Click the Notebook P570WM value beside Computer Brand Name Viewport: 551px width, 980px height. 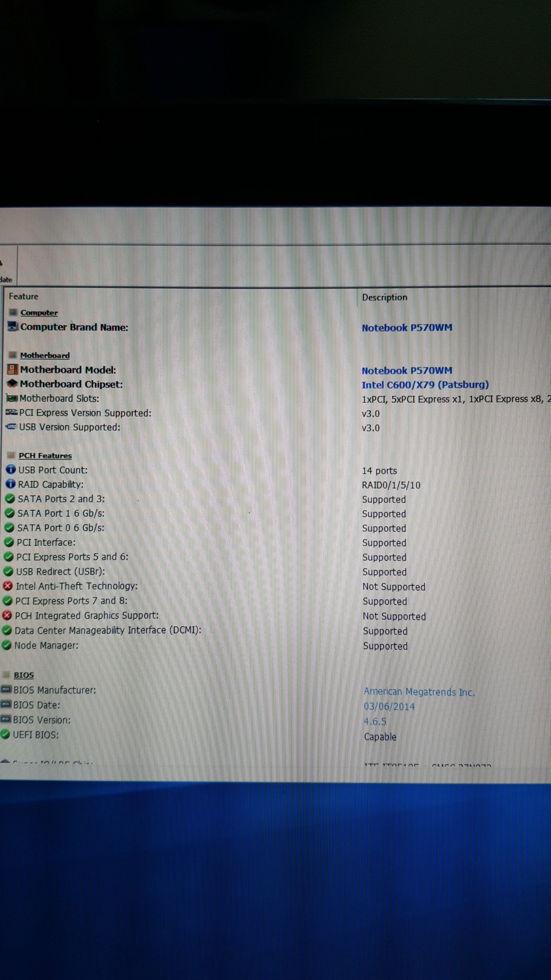tap(407, 328)
